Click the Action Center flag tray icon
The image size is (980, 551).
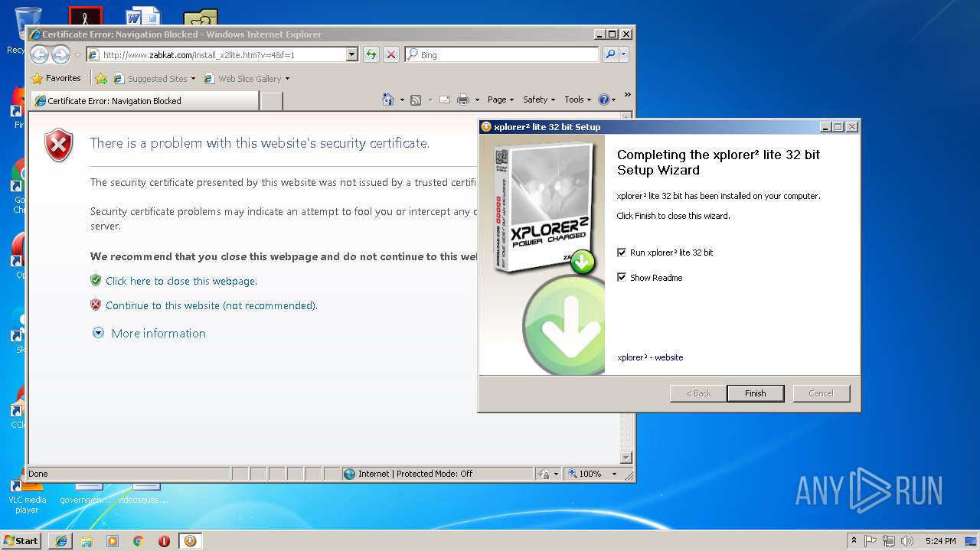coord(871,540)
